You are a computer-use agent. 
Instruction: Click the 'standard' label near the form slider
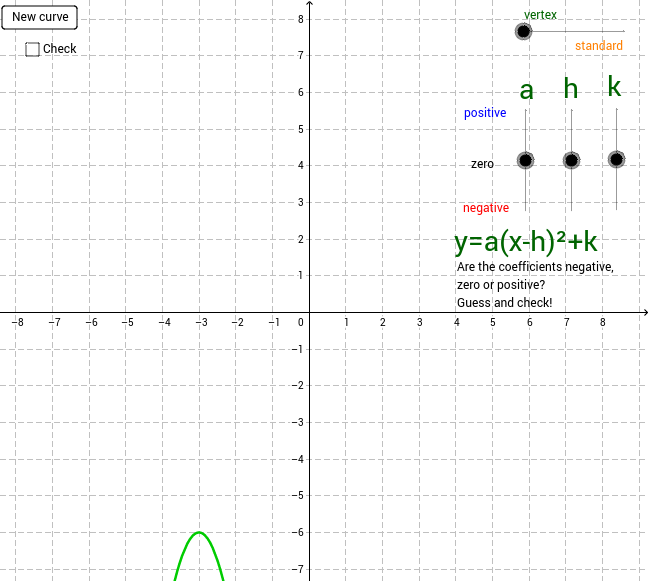click(599, 46)
